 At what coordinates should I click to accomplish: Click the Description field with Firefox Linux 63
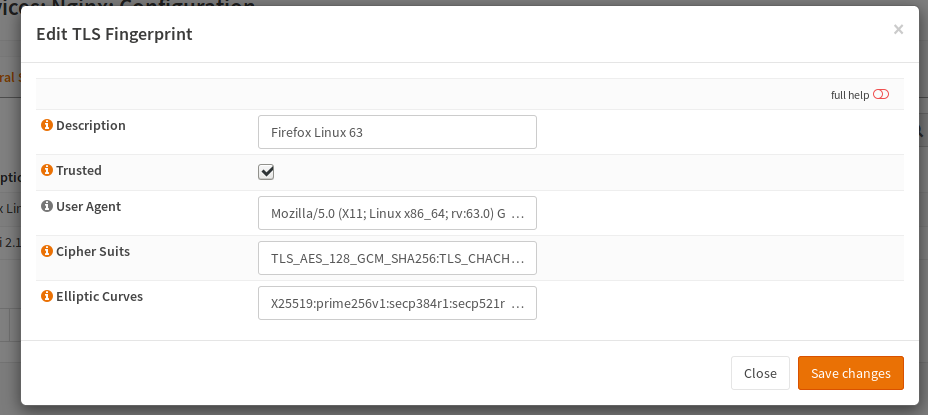click(x=397, y=132)
